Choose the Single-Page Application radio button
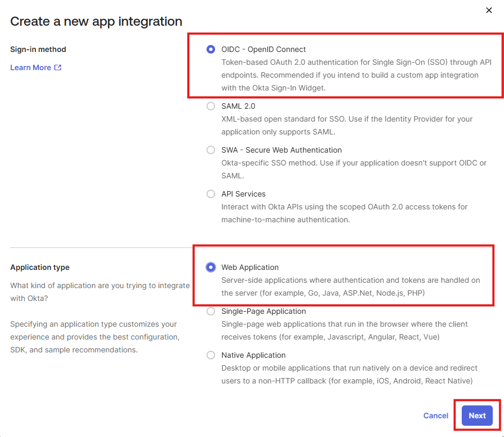Screen dimensions: 504x437 pyautogui.click(x=211, y=311)
